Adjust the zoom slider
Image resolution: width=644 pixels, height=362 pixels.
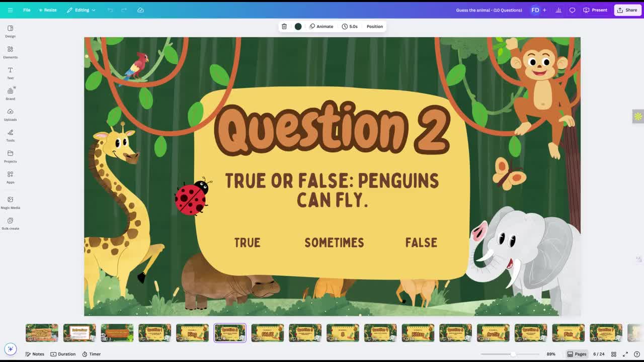click(512, 354)
